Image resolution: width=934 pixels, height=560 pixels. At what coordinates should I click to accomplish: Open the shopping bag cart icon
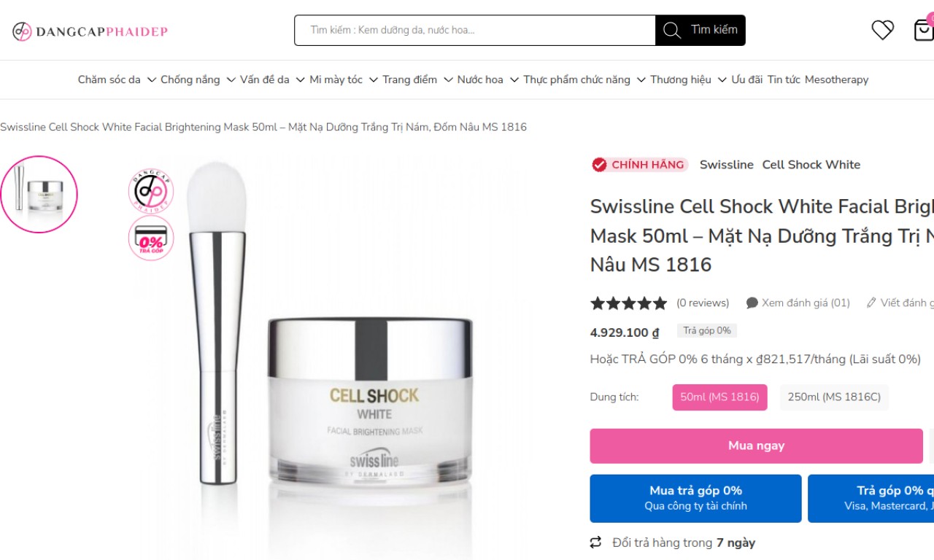click(923, 30)
